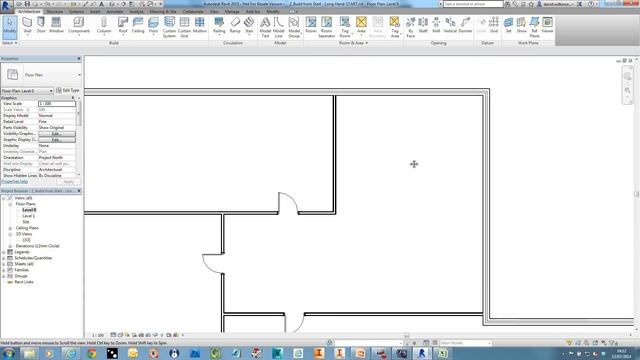Select the Room Separator tool

click(327, 27)
